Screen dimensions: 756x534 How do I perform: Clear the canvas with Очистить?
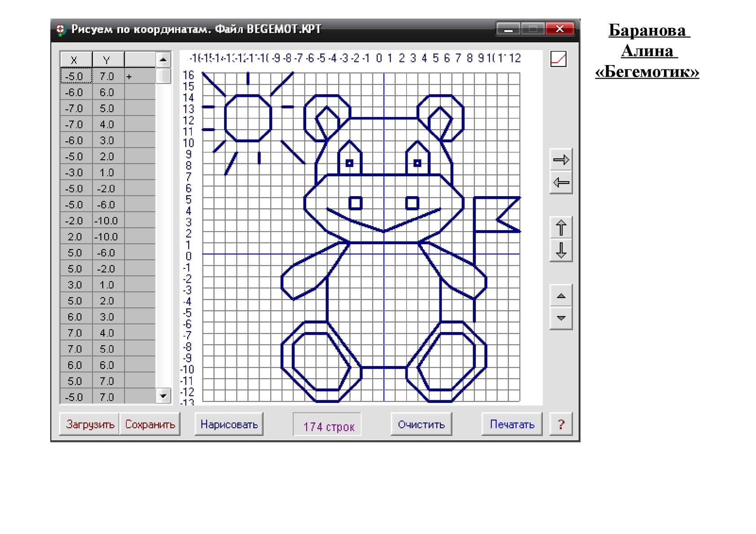[421, 424]
